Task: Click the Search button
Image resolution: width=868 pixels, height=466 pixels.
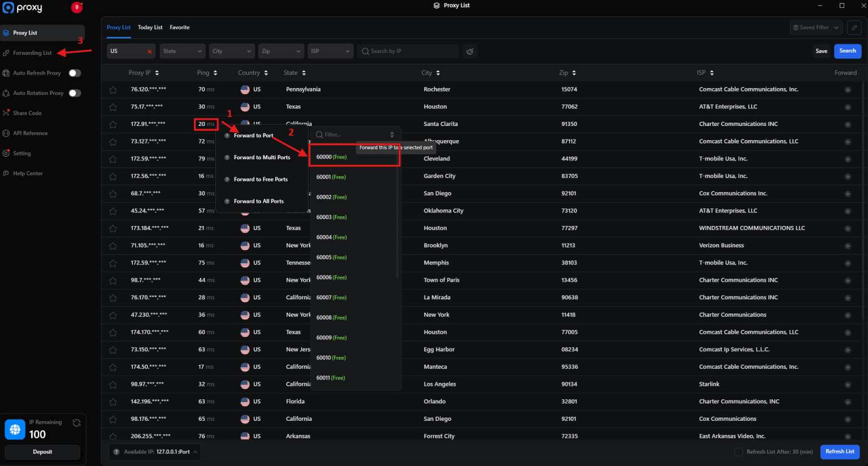Action: [x=848, y=50]
